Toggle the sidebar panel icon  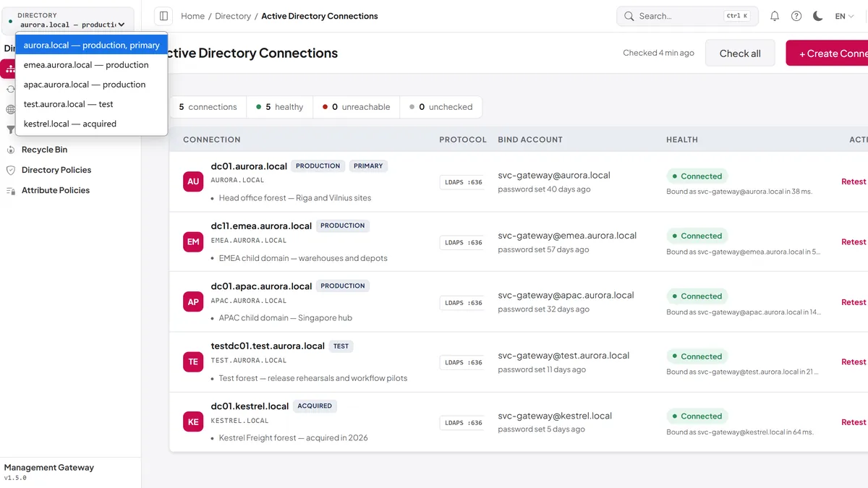pyautogui.click(x=163, y=16)
